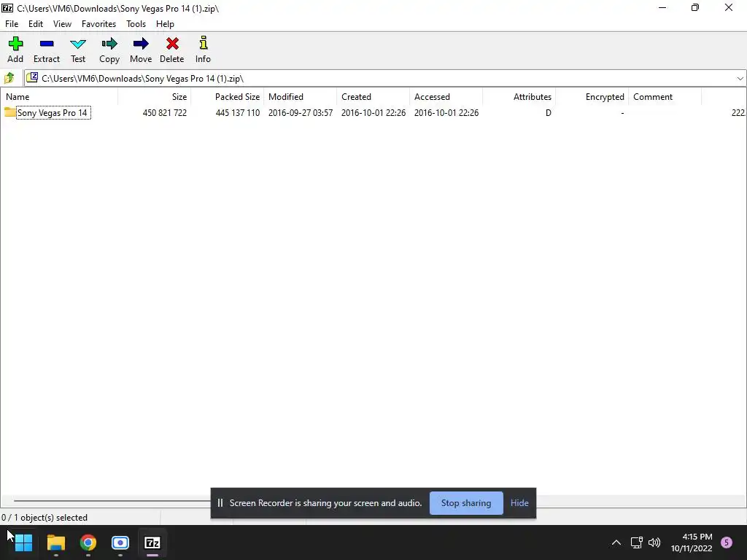The height and width of the screenshot is (560, 747).
Task: Click modified date 2016-09-27 03:57
Action: (301, 113)
